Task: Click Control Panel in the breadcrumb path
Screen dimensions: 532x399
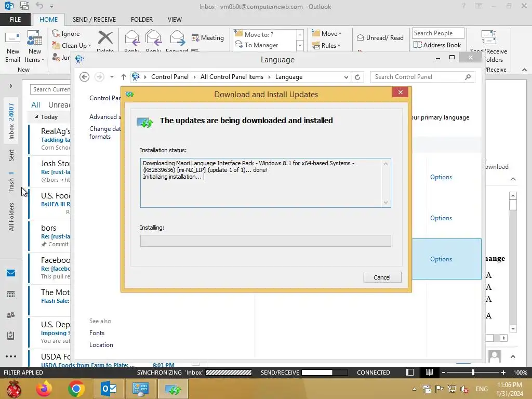Action: click(x=170, y=77)
